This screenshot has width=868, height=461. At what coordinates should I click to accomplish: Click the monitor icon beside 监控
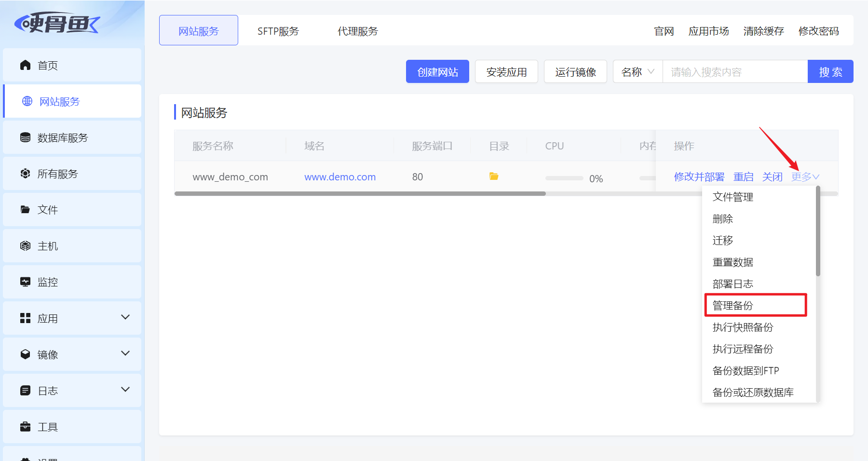pyautogui.click(x=25, y=282)
